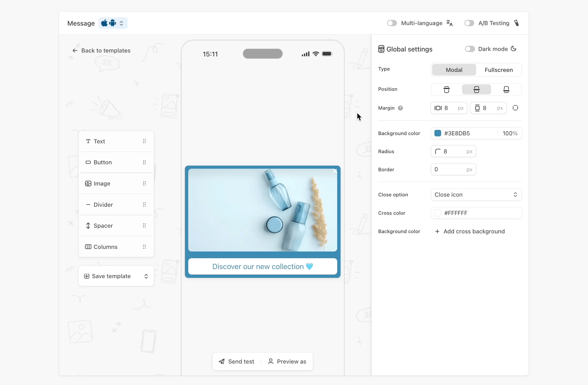This screenshot has height=385, width=588.
Task: Expand the Save template dropdown
Action: [x=146, y=276]
